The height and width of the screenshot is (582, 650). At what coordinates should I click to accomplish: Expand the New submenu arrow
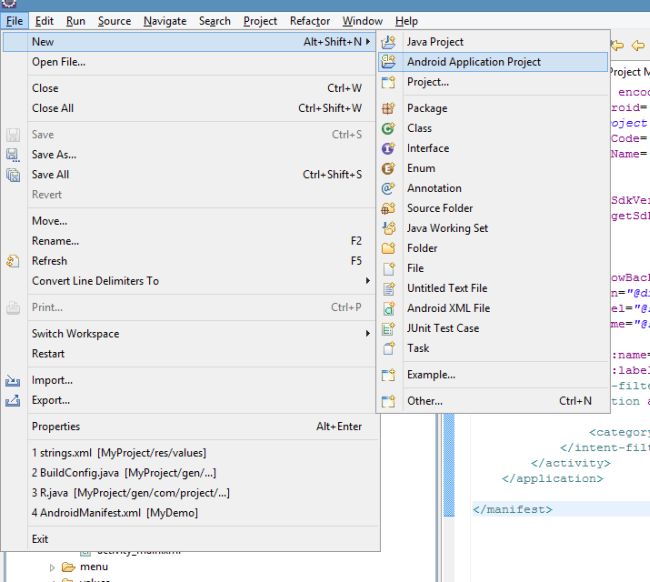[368, 41]
